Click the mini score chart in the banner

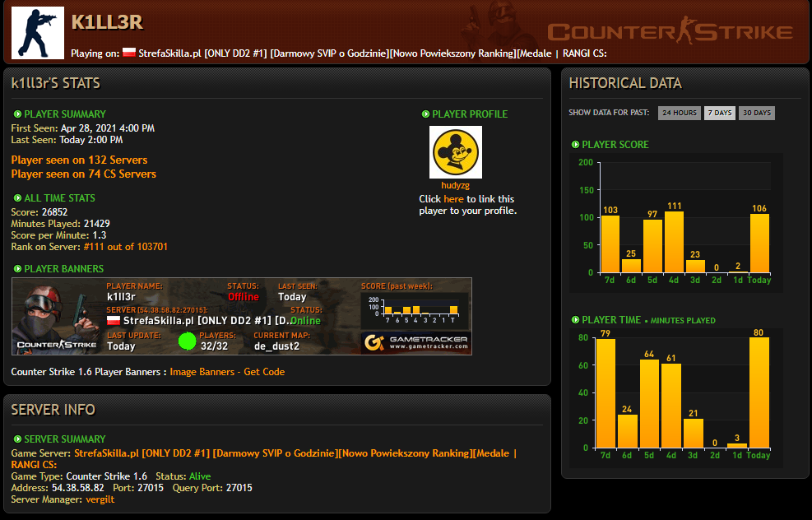click(415, 309)
